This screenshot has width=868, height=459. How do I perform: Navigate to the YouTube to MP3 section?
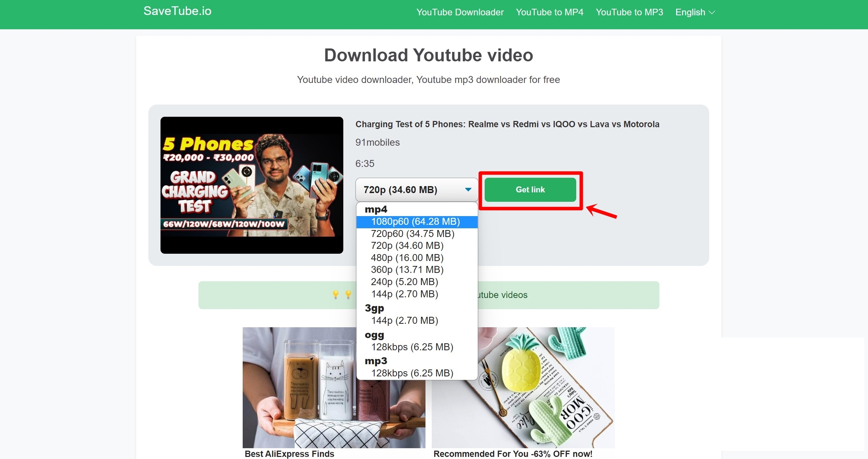point(629,12)
